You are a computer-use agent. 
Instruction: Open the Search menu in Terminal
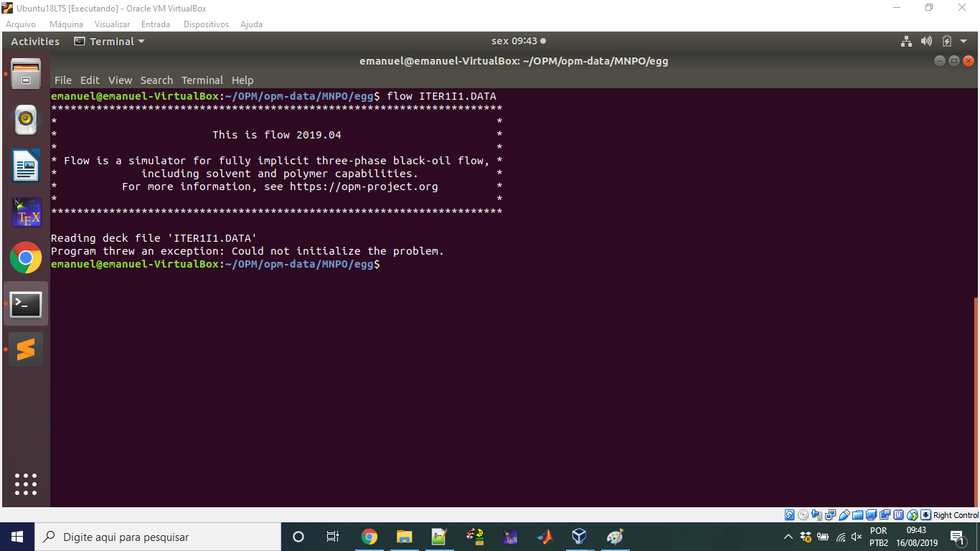click(x=156, y=80)
